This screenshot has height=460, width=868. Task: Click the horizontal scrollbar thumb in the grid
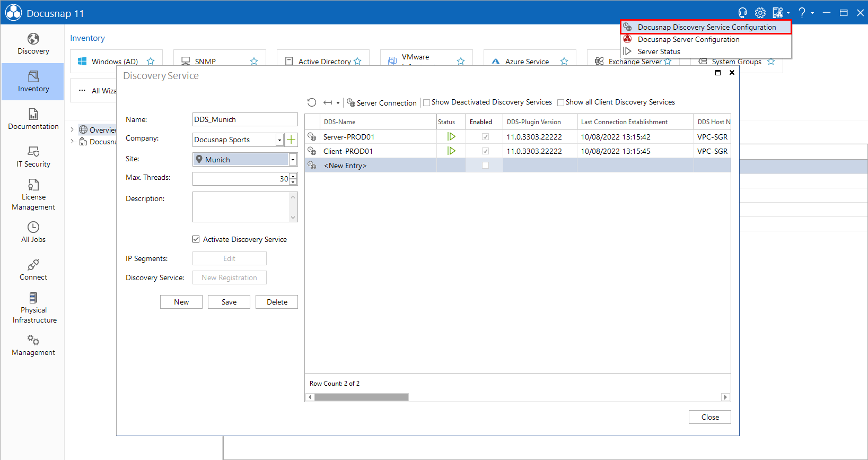[362, 397]
